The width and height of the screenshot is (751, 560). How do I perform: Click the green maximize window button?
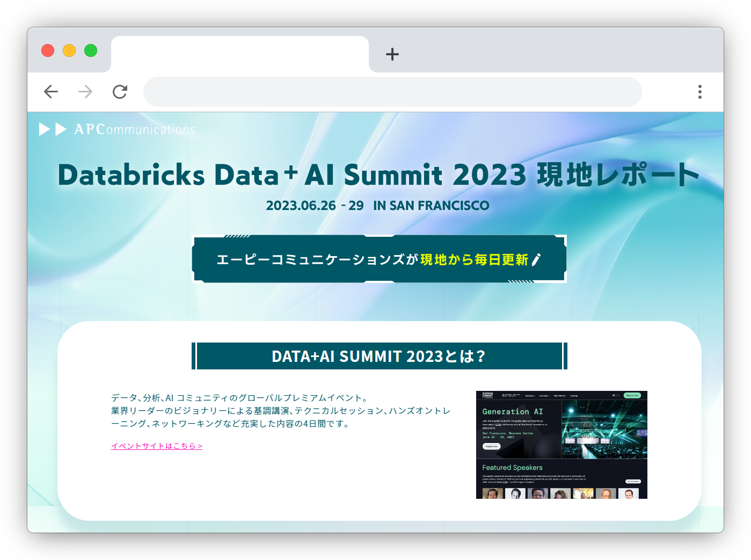click(x=91, y=50)
